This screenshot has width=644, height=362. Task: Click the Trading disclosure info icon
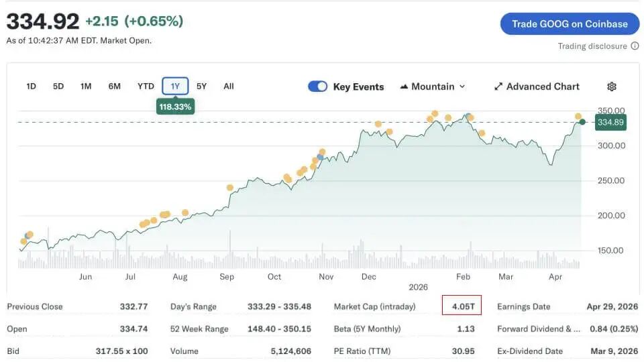pos(635,46)
